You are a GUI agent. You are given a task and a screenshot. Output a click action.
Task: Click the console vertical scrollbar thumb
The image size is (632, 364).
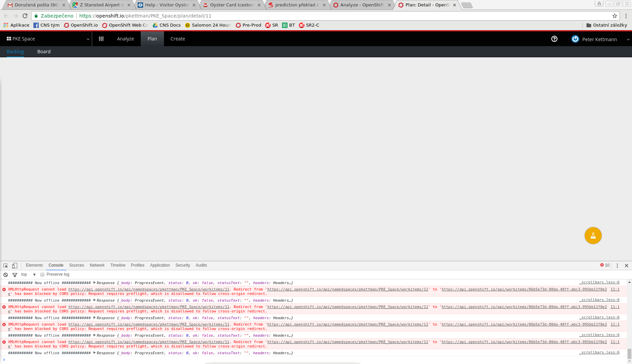point(629,354)
